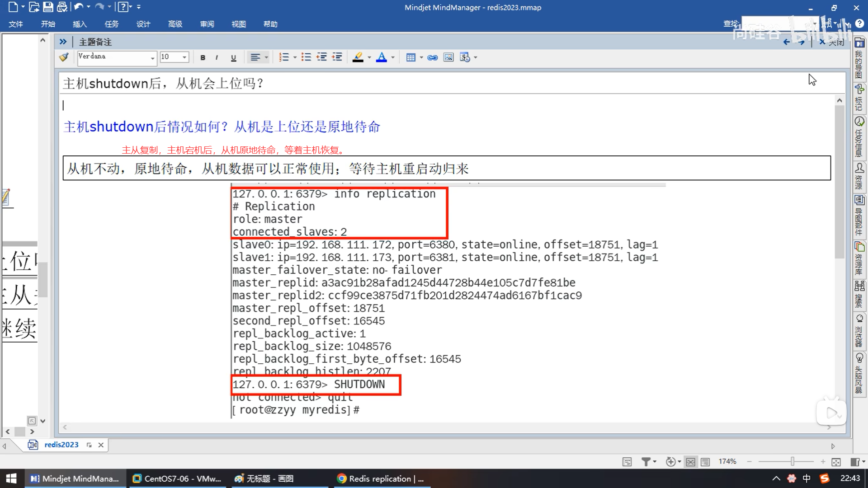This screenshot has width=868, height=488.
Task: Click the save icon in title bar
Action: click(x=48, y=7)
